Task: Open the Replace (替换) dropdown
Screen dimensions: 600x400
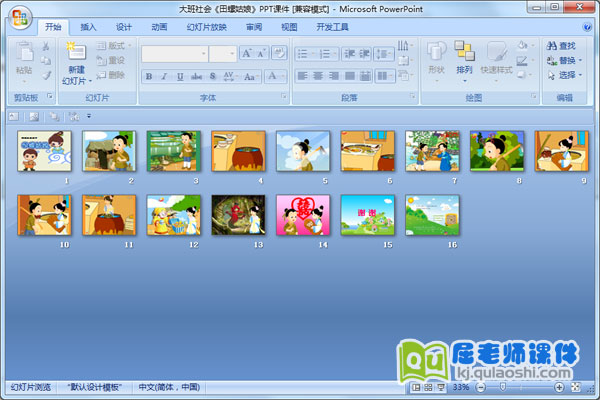Action: click(x=564, y=60)
